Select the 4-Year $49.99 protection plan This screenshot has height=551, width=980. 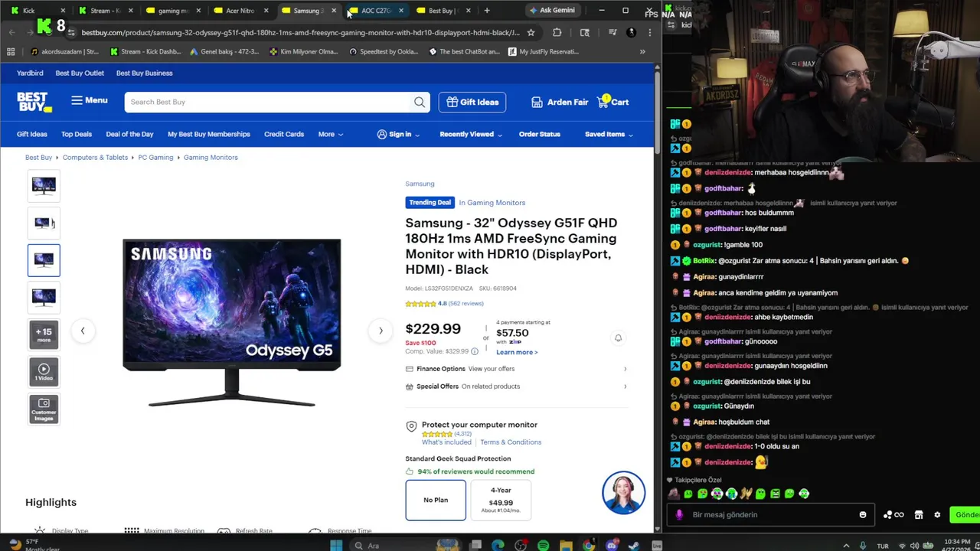501,500
